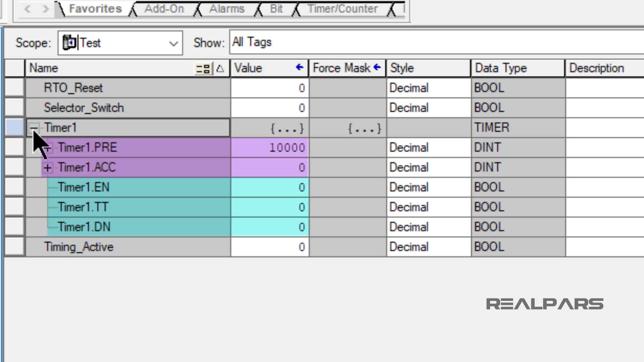
Task: Select the Timer1.PRE value of 10000
Action: (x=287, y=147)
